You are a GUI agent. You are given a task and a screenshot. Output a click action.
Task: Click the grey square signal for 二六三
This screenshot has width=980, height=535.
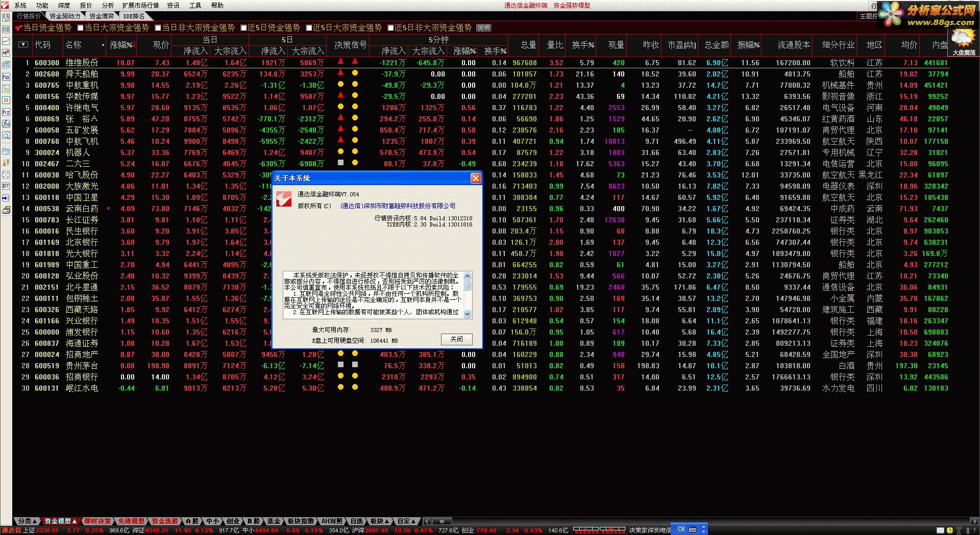[x=340, y=163]
